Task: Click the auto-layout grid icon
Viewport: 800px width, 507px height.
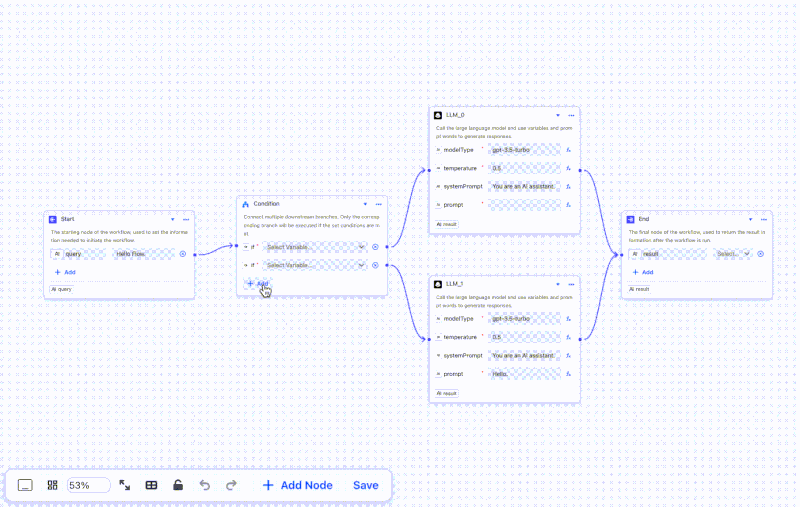Action: pyautogui.click(x=53, y=485)
